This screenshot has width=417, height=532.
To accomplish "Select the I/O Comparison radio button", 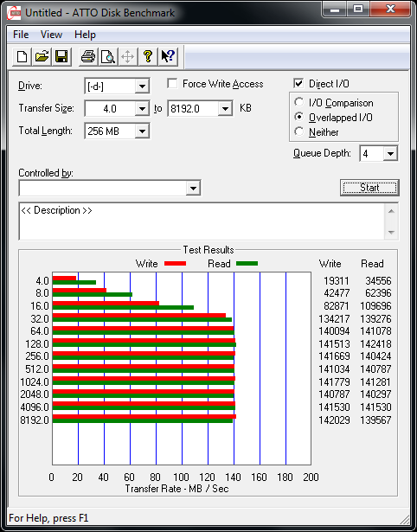I will (299, 102).
